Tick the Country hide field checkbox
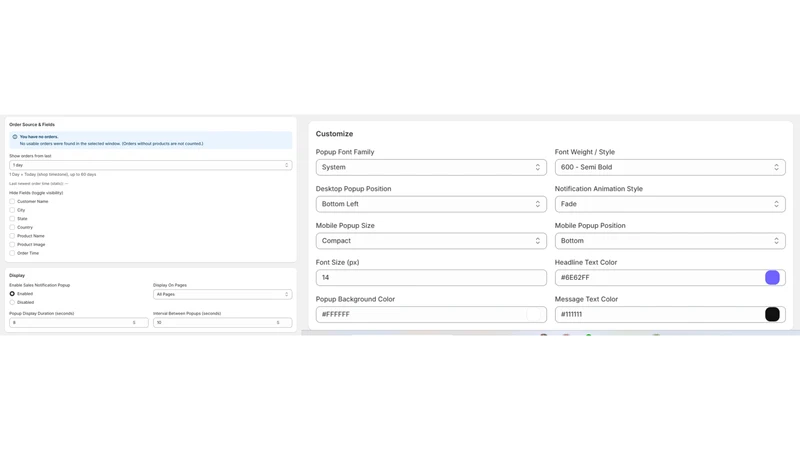Image resolution: width=800 pixels, height=450 pixels. pos(12,228)
